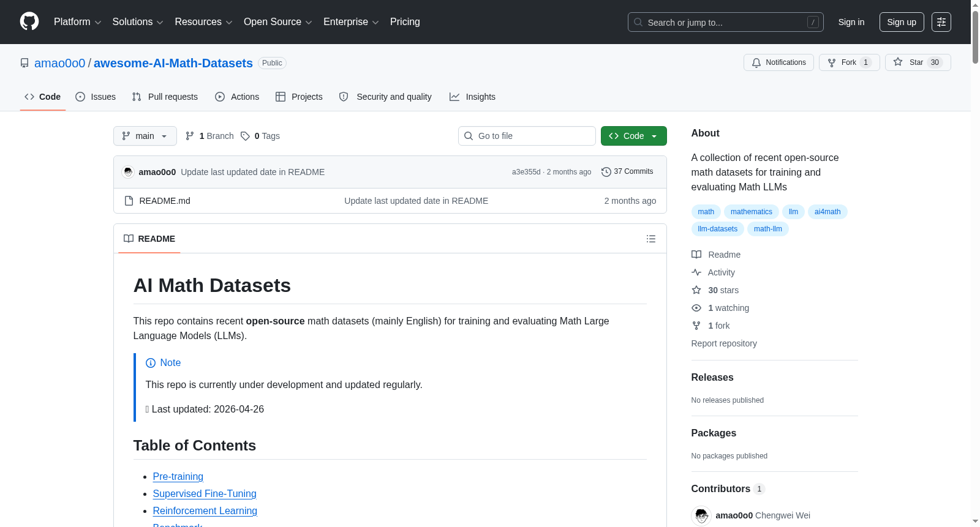Open the Activity link in About
Image resolution: width=980 pixels, height=527 pixels.
[713, 272]
